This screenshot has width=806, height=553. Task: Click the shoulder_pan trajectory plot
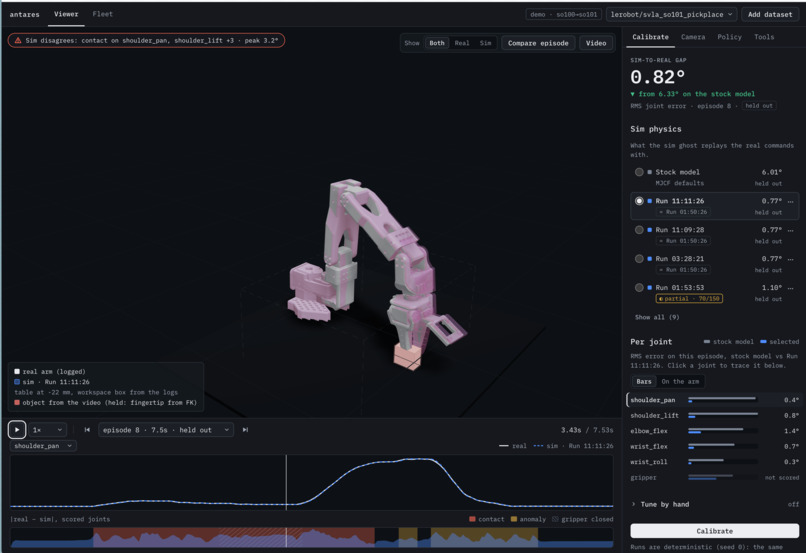[312, 482]
